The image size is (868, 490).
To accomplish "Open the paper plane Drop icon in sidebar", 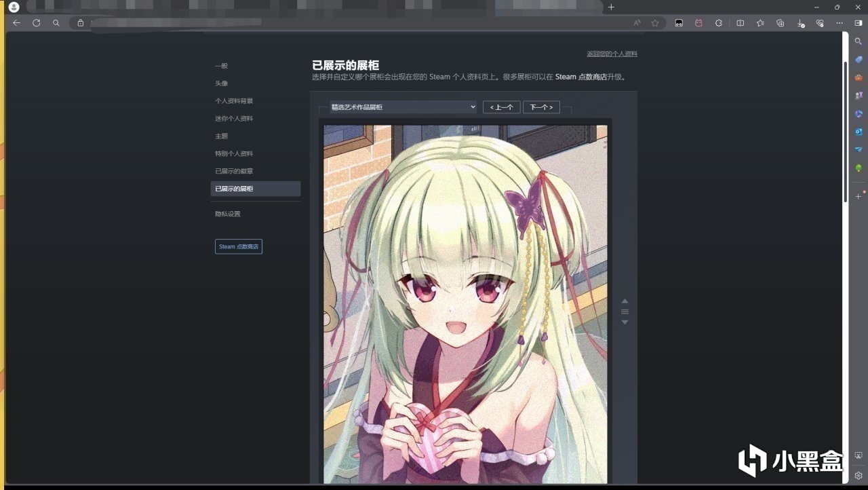I will tap(859, 149).
